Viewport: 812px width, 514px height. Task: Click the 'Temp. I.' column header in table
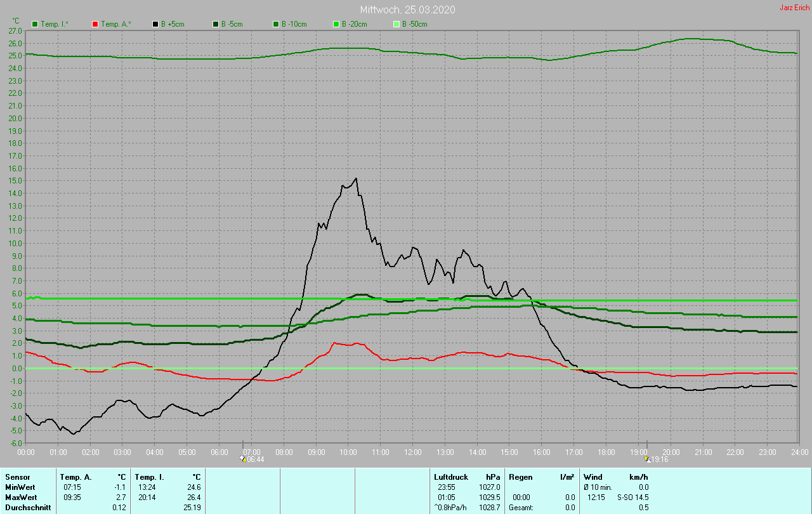click(149, 477)
